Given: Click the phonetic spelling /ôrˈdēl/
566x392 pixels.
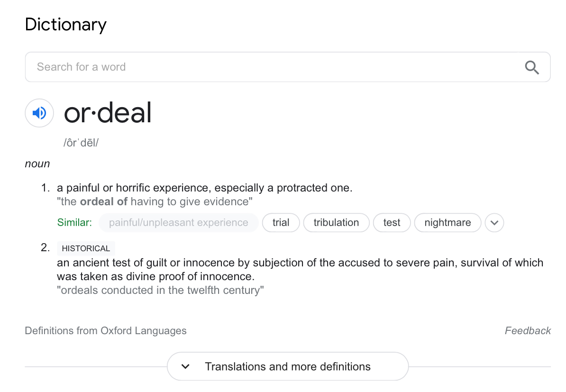Looking at the screenshot, I should coord(81,143).
